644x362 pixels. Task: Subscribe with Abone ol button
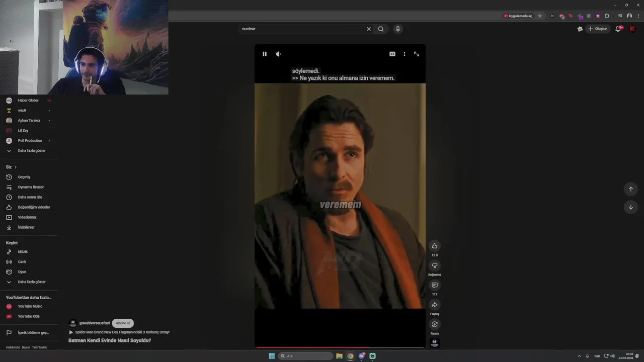[123, 323]
